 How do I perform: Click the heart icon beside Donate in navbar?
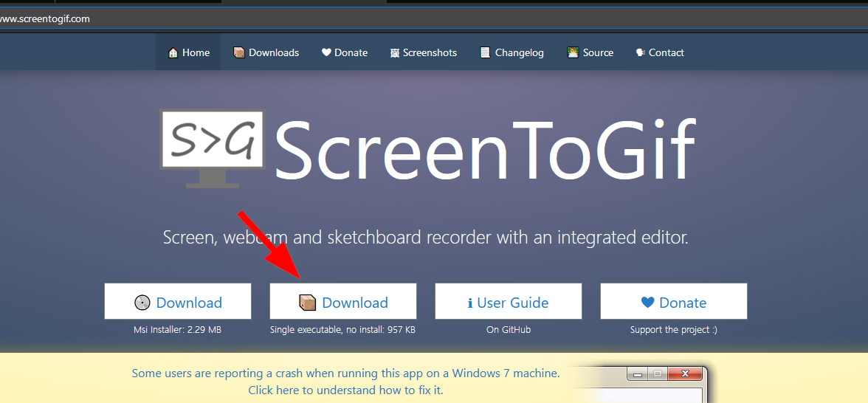click(326, 52)
